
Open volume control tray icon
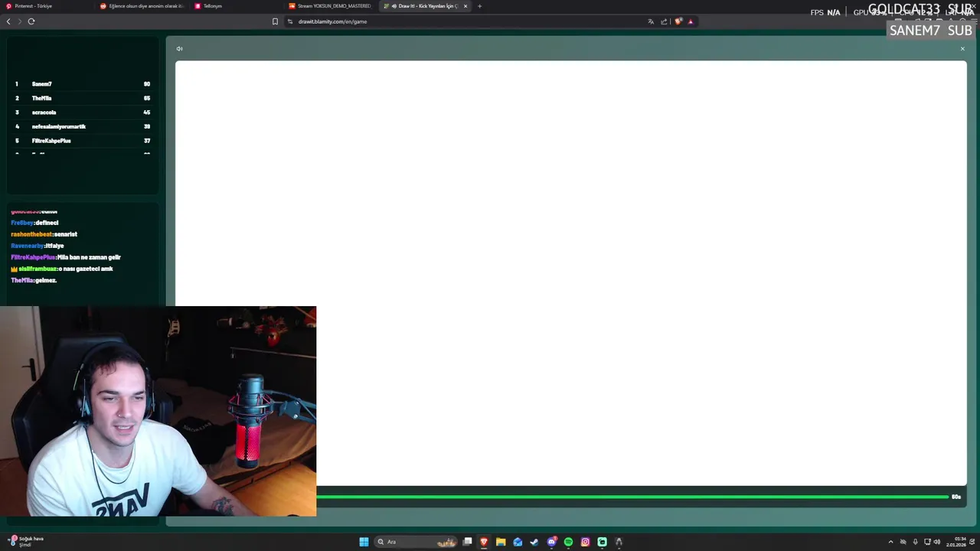[936, 542]
